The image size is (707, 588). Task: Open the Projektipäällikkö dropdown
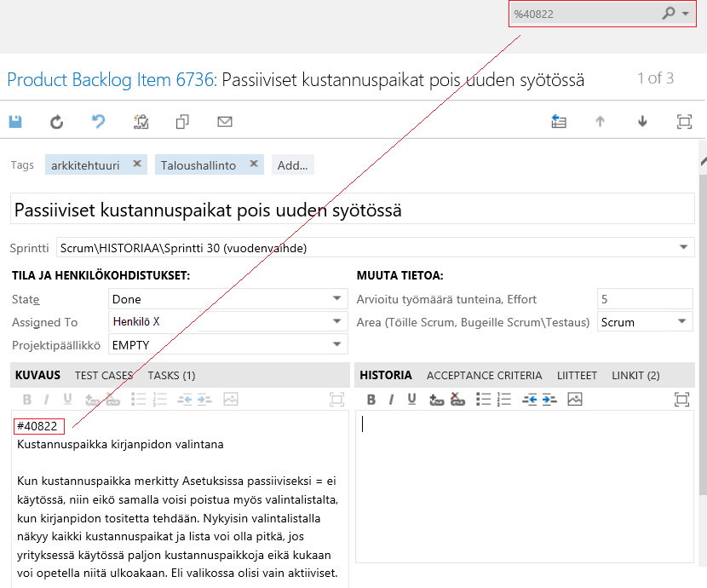point(336,344)
